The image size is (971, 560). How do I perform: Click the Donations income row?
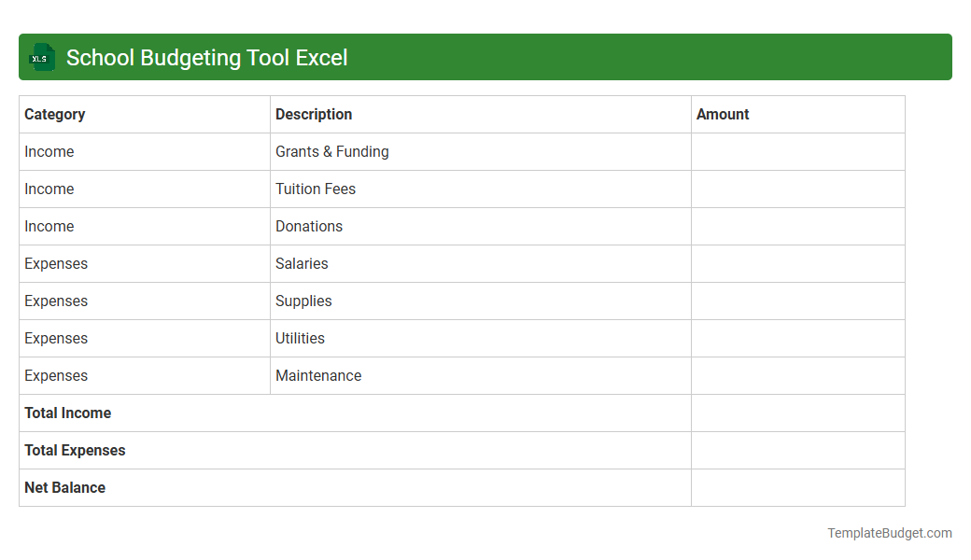tap(309, 226)
